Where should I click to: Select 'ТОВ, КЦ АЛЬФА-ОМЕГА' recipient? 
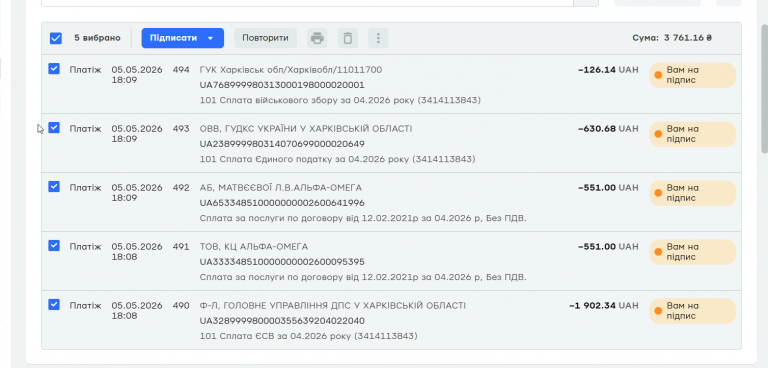point(254,246)
